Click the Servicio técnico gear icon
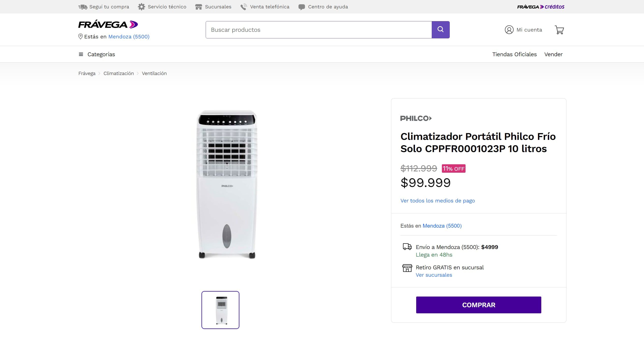 pos(142,7)
